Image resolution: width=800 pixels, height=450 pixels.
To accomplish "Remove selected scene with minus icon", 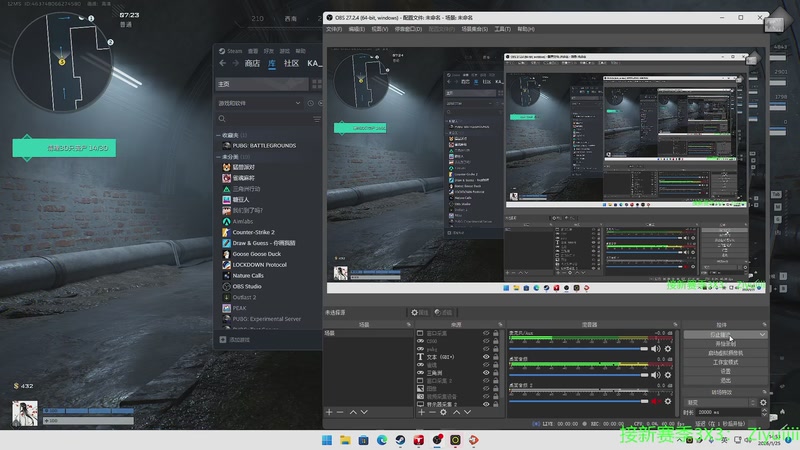I will (340, 412).
